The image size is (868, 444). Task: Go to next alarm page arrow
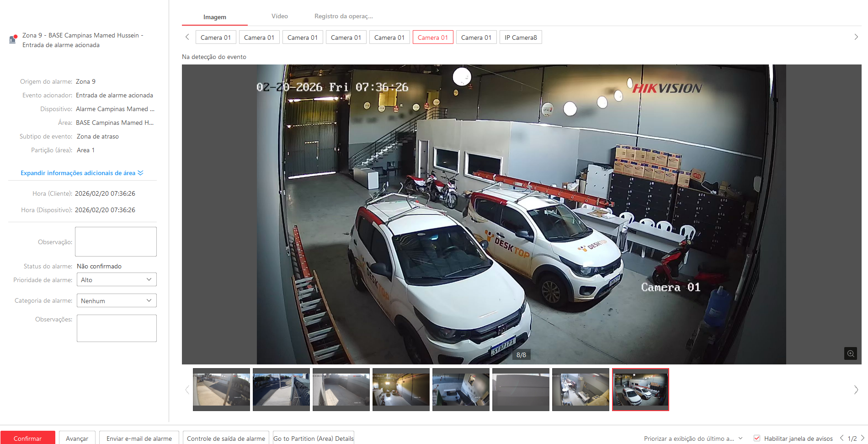click(863, 438)
